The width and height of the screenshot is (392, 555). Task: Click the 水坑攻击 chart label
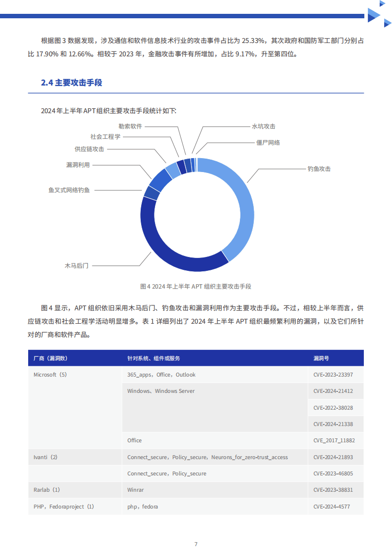tap(264, 127)
